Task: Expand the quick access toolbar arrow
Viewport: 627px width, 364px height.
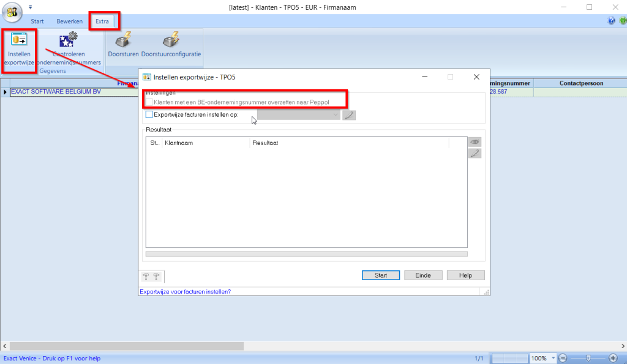Action: click(x=31, y=8)
